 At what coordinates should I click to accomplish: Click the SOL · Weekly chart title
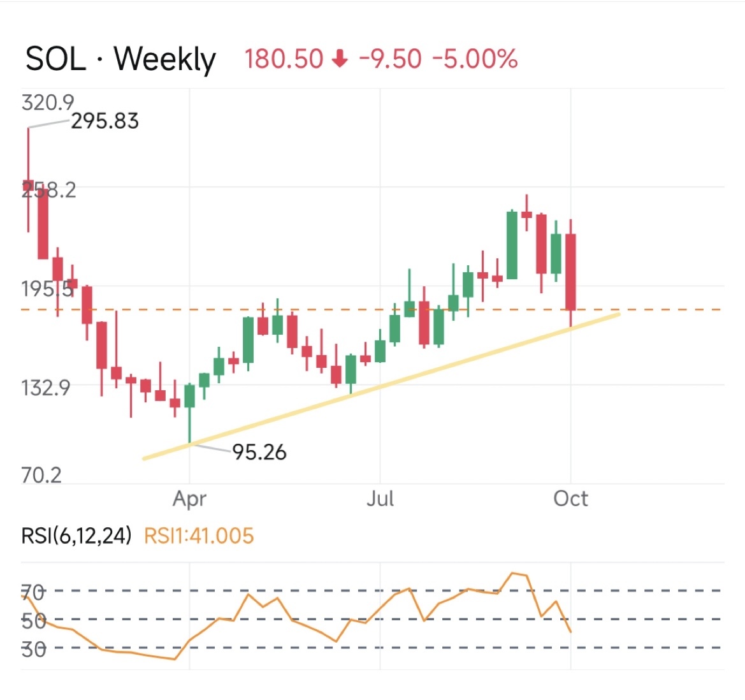tap(120, 59)
